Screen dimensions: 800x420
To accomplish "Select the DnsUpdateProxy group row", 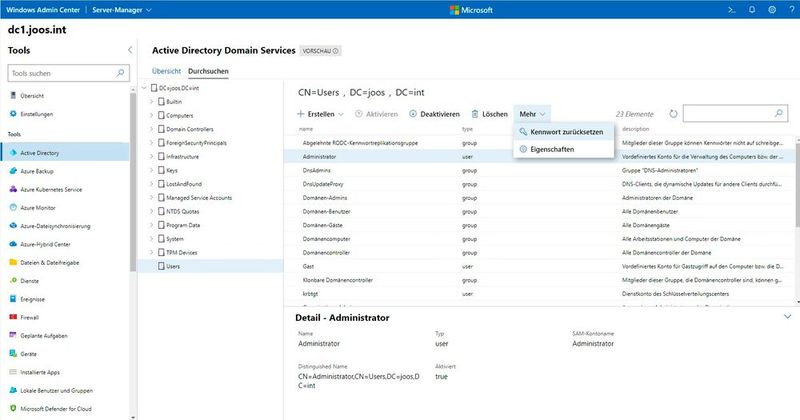I will coord(540,184).
